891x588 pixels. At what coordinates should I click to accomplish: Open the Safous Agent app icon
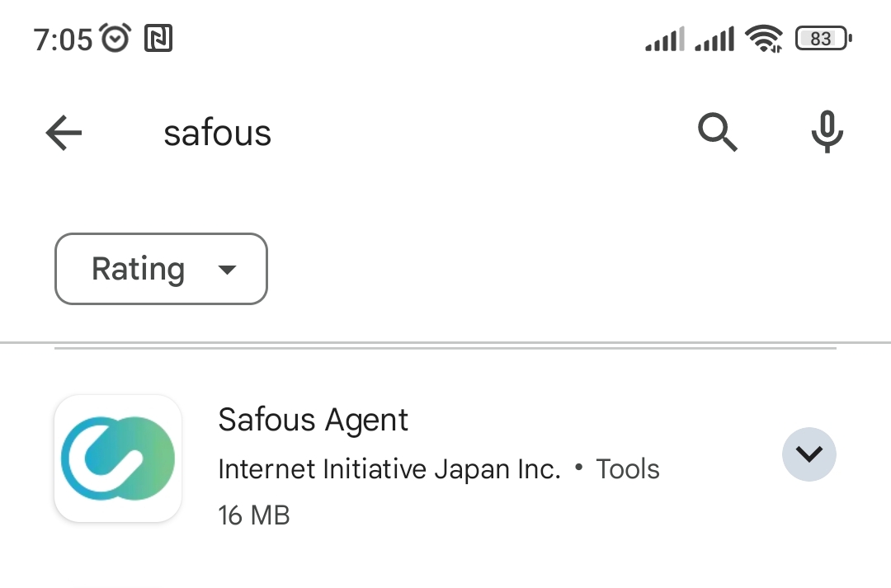[x=118, y=459]
